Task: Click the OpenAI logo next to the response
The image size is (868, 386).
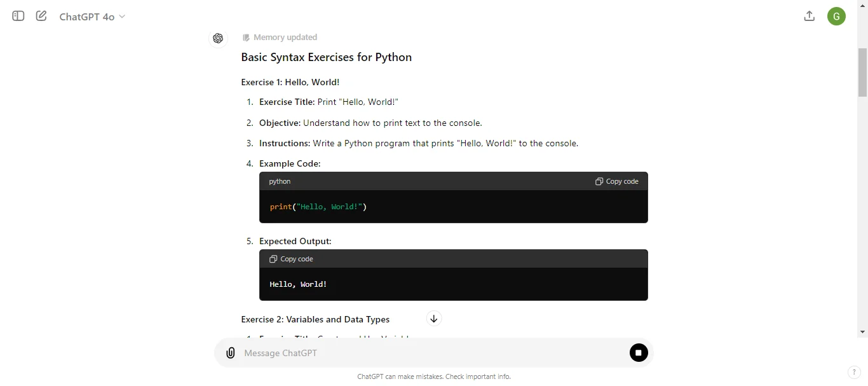Action: [218, 38]
